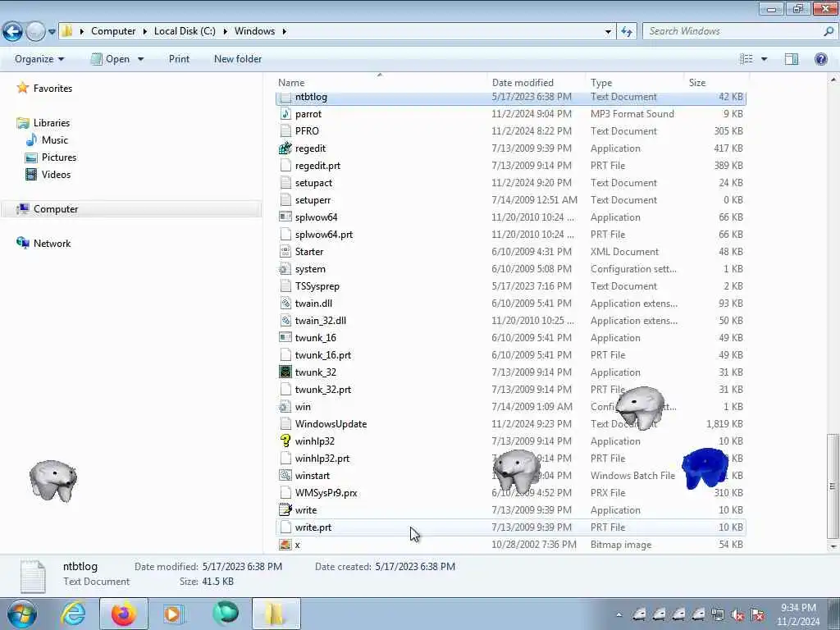Open the Help question mark icon
Viewport: 840px width, 630px height.
(x=820, y=59)
